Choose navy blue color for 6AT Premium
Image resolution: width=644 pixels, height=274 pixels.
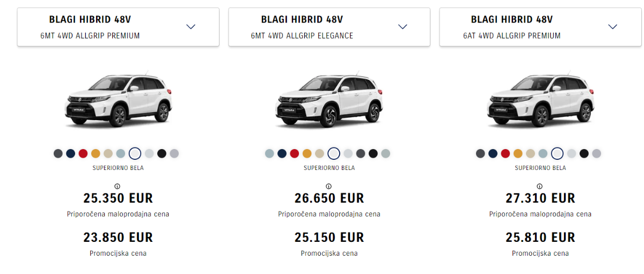pyautogui.click(x=493, y=154)
